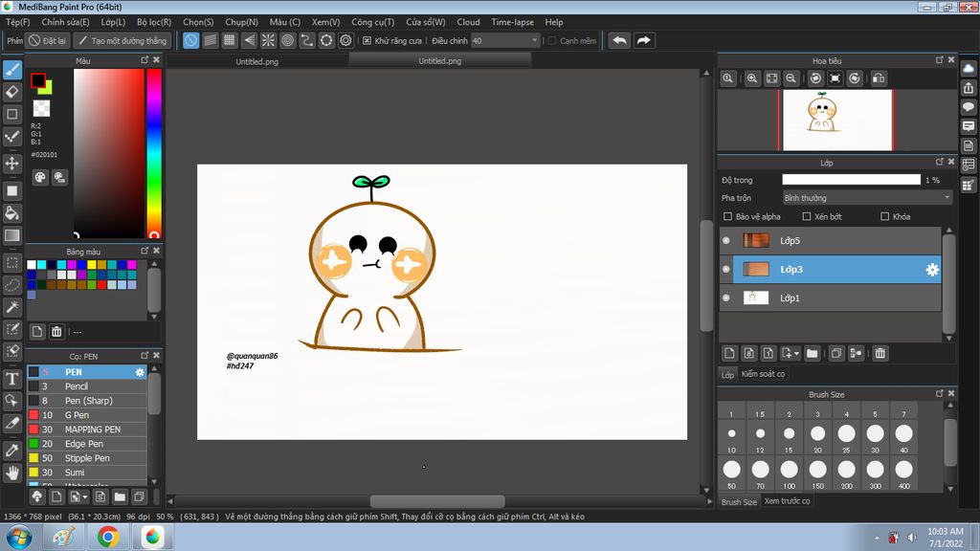Open the Công cụ(T) menu
The width and height of the screenshot is (980, 551).
tap(372, 22)
